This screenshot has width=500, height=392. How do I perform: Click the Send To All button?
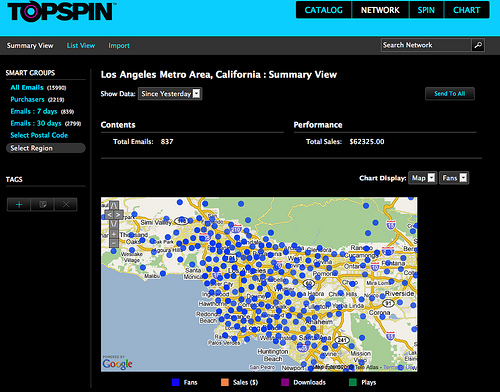point(450,94)
